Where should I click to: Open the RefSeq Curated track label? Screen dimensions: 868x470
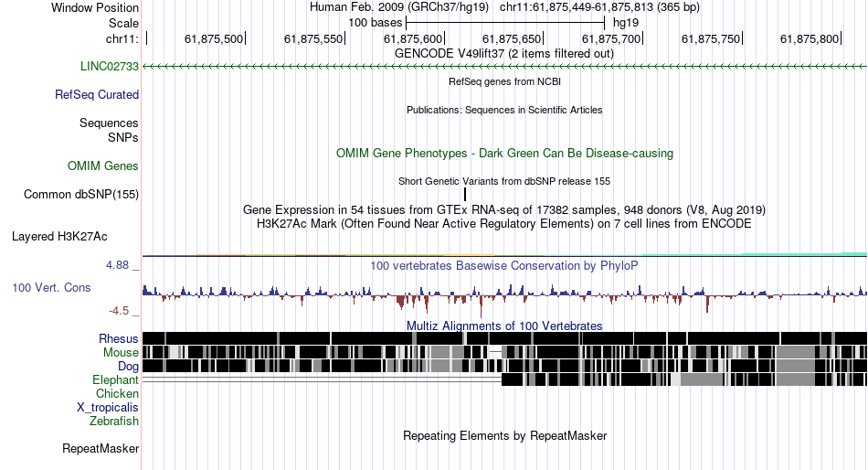pyautogui.click(x=96, y=95)
